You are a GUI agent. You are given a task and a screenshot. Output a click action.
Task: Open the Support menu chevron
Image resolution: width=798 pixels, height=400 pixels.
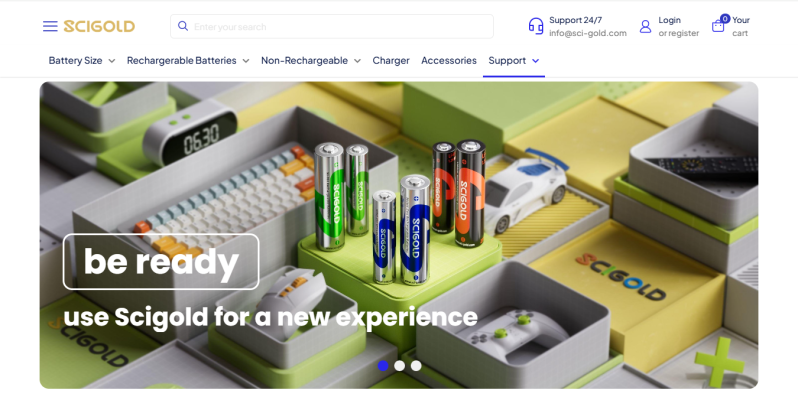(535, 61)
